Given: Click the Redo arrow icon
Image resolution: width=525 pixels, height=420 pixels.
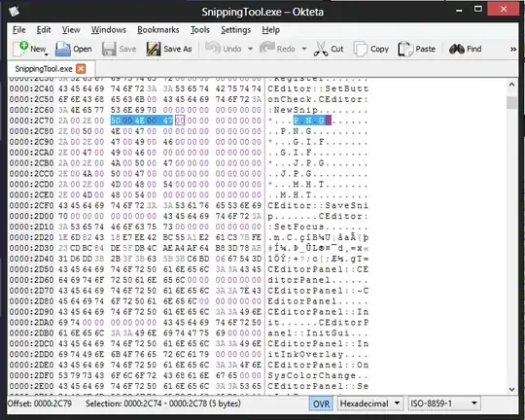Looking at the screenshot, I should point(266,49).
